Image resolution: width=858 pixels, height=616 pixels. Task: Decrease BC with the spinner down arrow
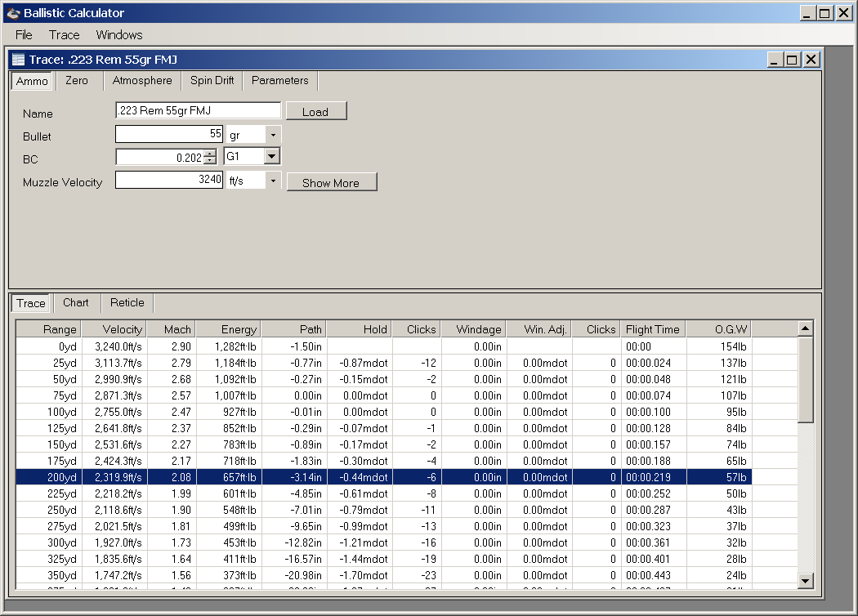pyautogui.click(x=210, y=161)
